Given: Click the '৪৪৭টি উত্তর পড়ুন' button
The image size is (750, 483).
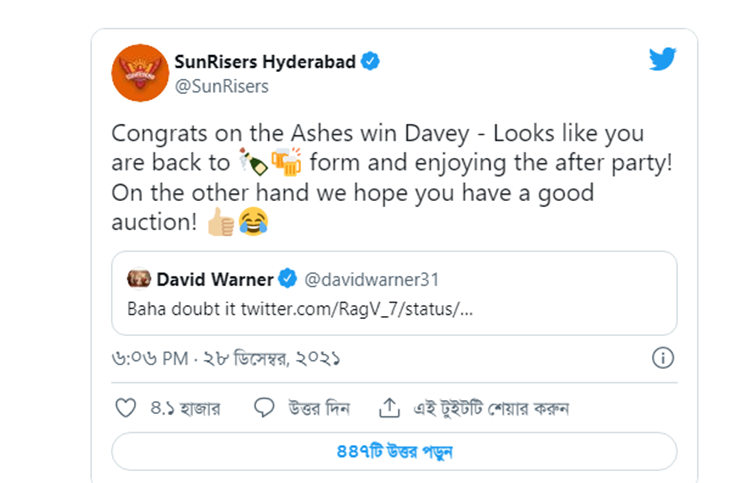Looking at the screenshot, I should coord(394,451).
